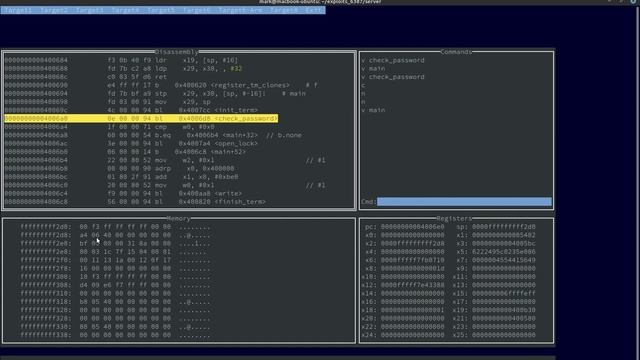Click the pc register value
This screenshot has width=640, height=360.
413,227
